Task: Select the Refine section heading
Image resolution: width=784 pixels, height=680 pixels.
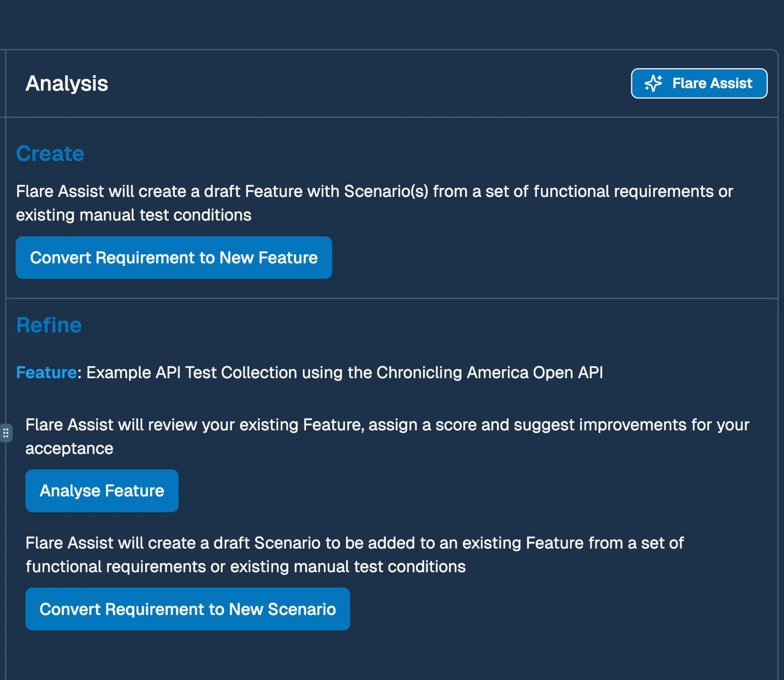Action: click(x=49, y=325)
